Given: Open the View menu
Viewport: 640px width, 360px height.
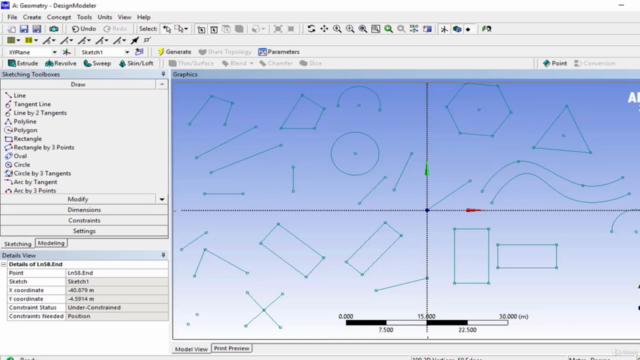Looking at the screenshot, I should pos(124,17).
